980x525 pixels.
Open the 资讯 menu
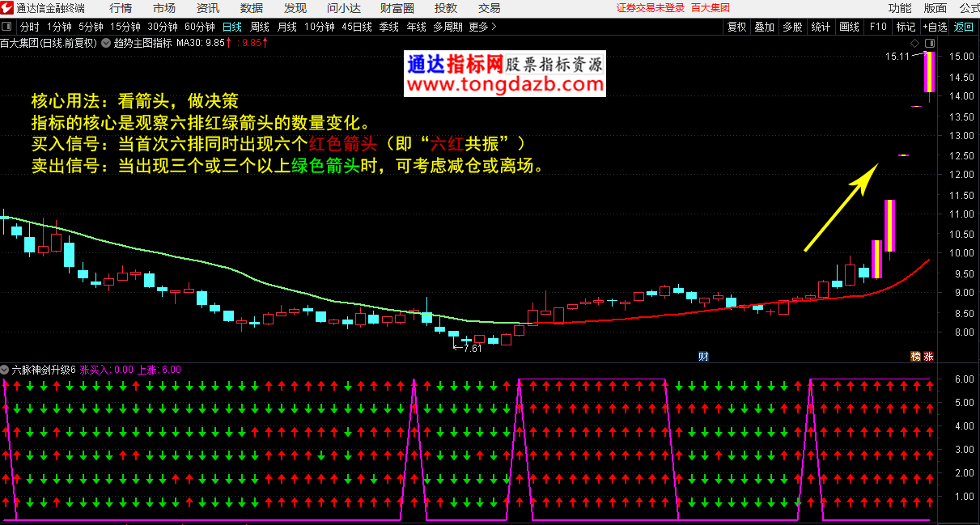pos(208,8)
